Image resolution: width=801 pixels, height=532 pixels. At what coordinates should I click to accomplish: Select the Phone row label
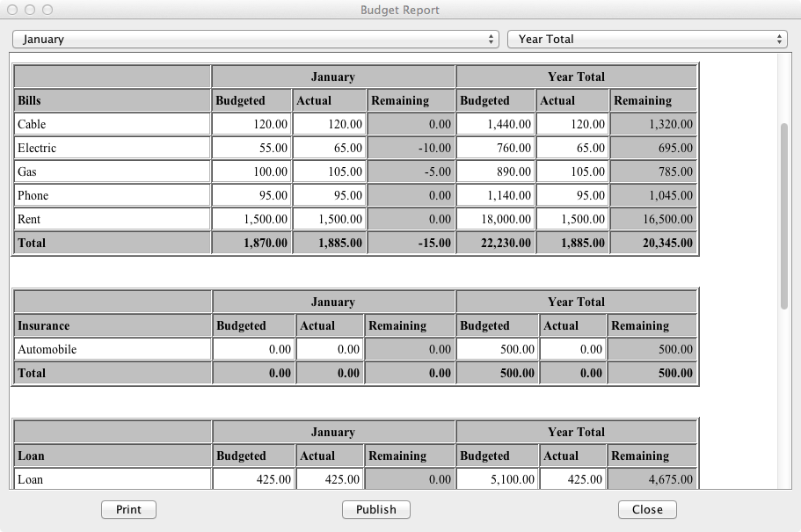(x=113, y=196)
